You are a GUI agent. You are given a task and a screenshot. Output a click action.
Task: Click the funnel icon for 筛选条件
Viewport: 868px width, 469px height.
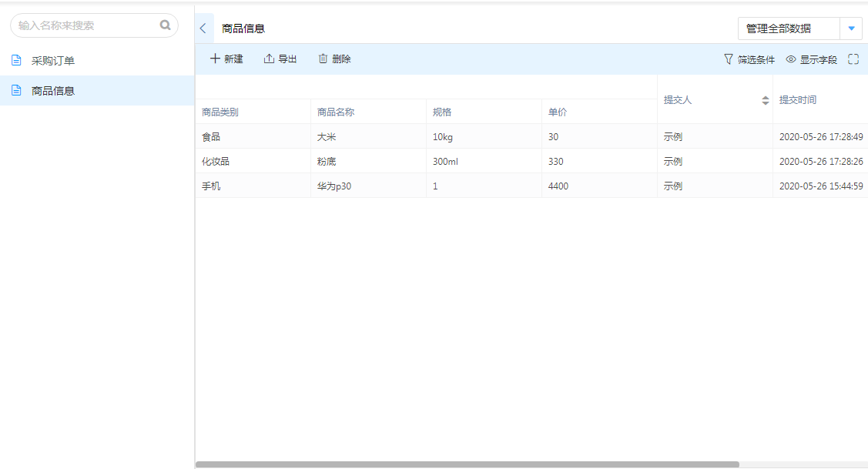pyautogui.click(x=729, y=59)
